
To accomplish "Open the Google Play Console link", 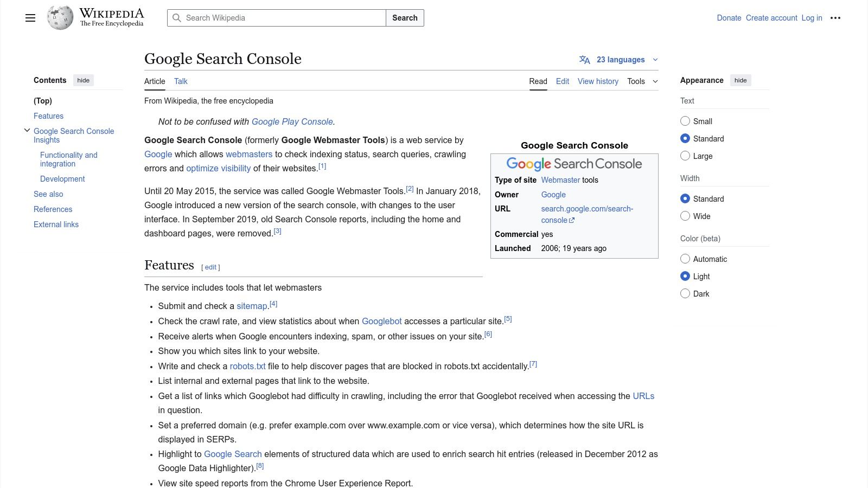I will (292, 121).
